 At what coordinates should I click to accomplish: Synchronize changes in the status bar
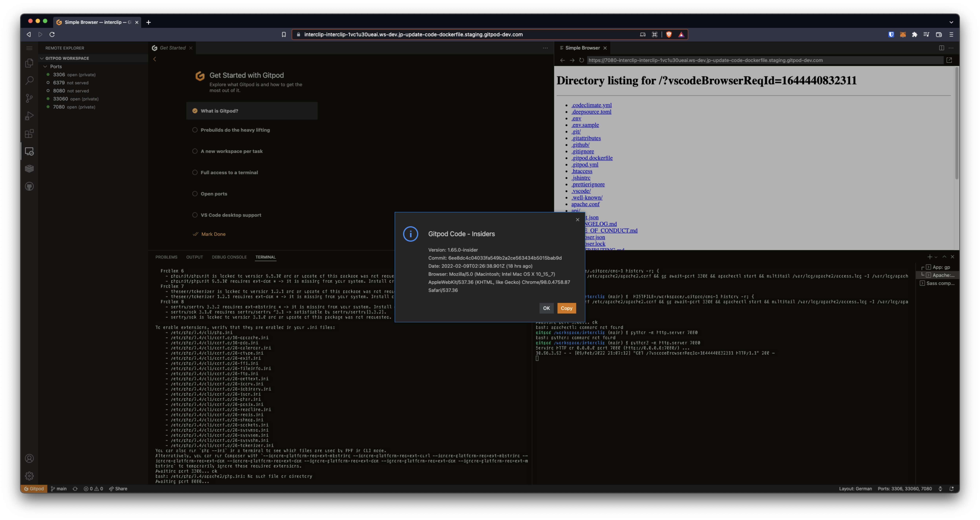[x=75, y=489]
